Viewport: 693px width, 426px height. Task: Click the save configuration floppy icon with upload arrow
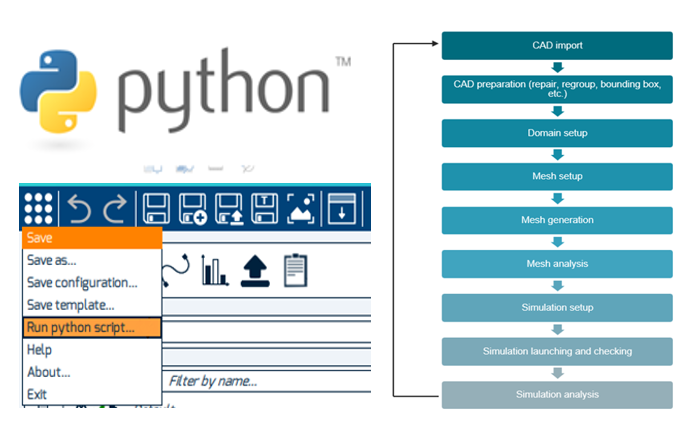230,208
